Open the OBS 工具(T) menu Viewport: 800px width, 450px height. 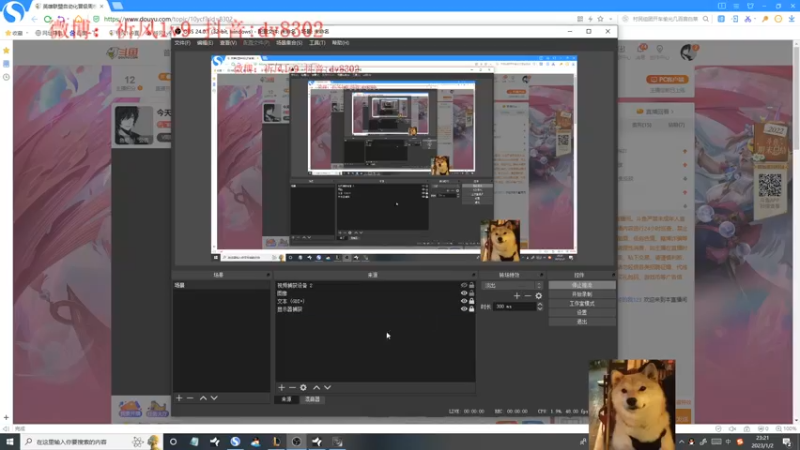pos(317,43)
